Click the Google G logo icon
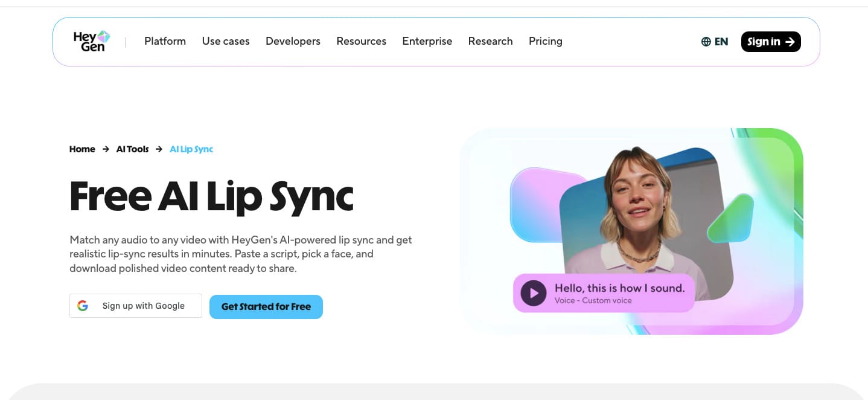The image size is (868, 400). pos(83,306)
